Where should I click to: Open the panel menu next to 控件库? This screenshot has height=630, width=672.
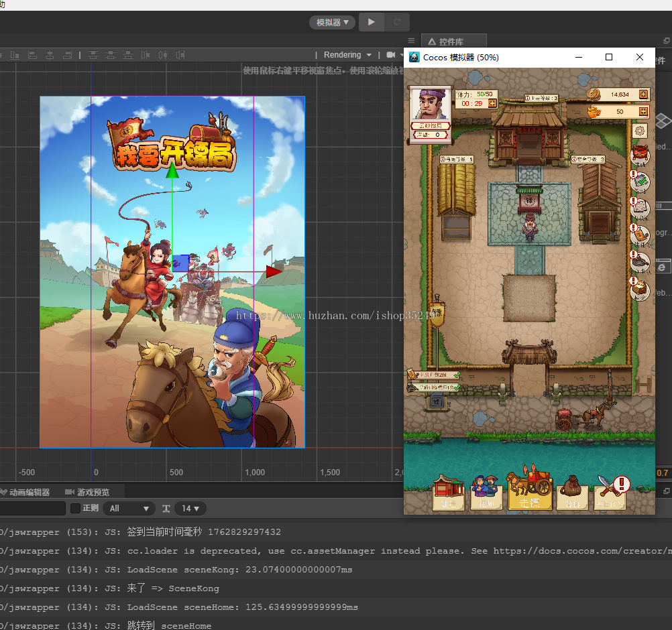411,41
